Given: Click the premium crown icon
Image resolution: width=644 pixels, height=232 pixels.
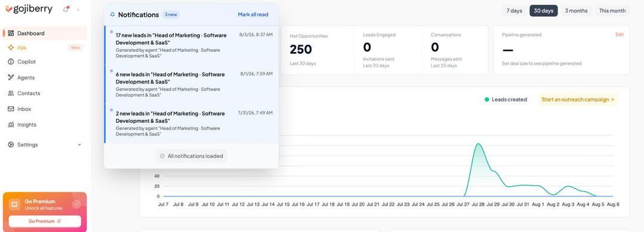Looking at the screenshot, I should pyautogui.click(x=15, y=205).
